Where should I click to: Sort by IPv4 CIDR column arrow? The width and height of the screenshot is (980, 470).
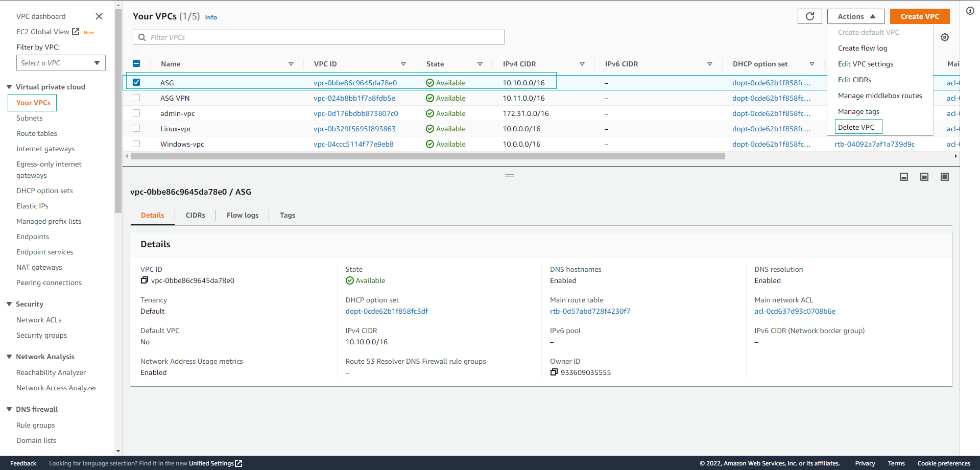[x=582, y=64]
